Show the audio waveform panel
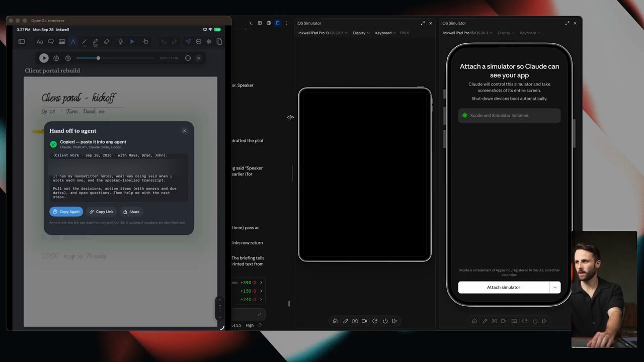 209,42
